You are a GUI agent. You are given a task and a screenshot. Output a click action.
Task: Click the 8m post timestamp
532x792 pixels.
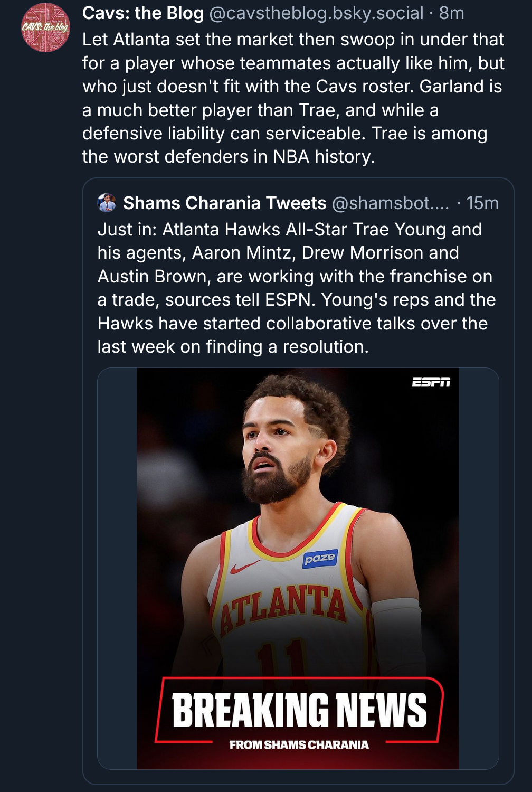point(452,13)
